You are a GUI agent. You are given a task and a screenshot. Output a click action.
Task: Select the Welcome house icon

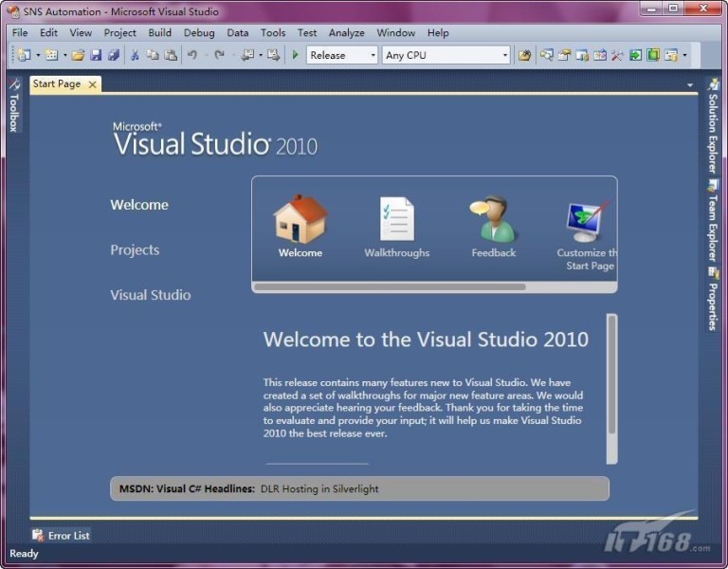[x=300, y=219]
